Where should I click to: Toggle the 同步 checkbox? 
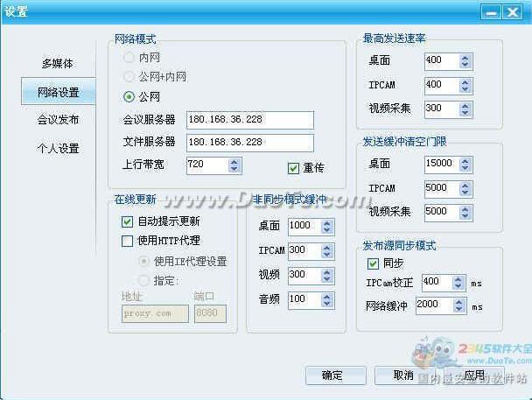click(x=373, y=263)
